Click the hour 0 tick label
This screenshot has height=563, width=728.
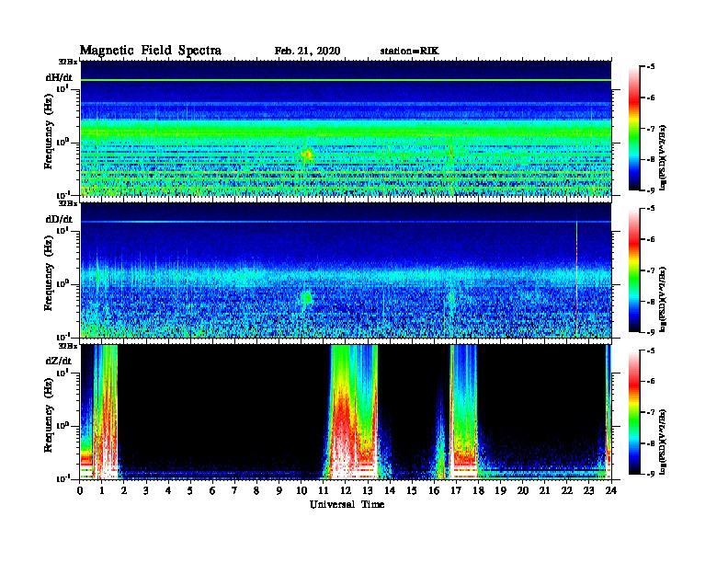click(x=80, y=490)
